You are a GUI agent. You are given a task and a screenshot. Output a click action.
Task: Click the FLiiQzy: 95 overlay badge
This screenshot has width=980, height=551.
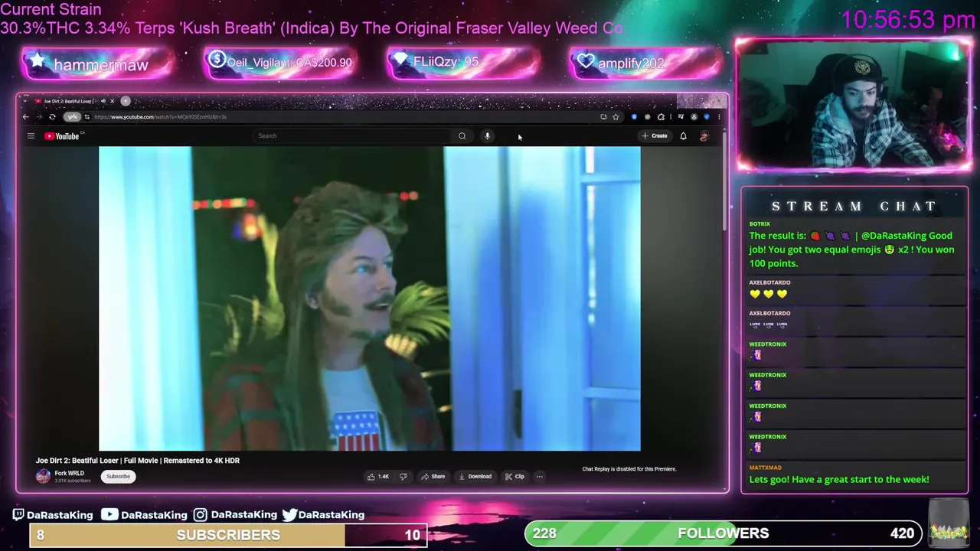(x=464, y=63)
